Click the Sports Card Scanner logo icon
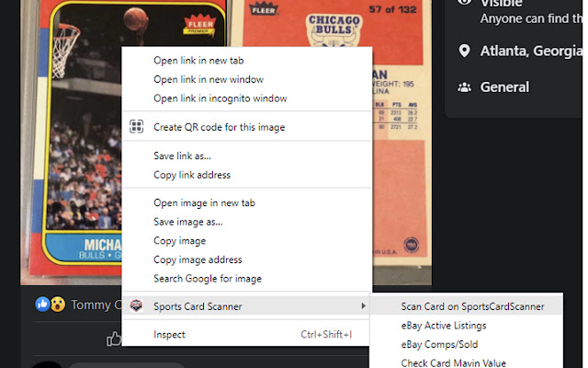This screenshot has height=368, width=588. [x=136, y=305]
